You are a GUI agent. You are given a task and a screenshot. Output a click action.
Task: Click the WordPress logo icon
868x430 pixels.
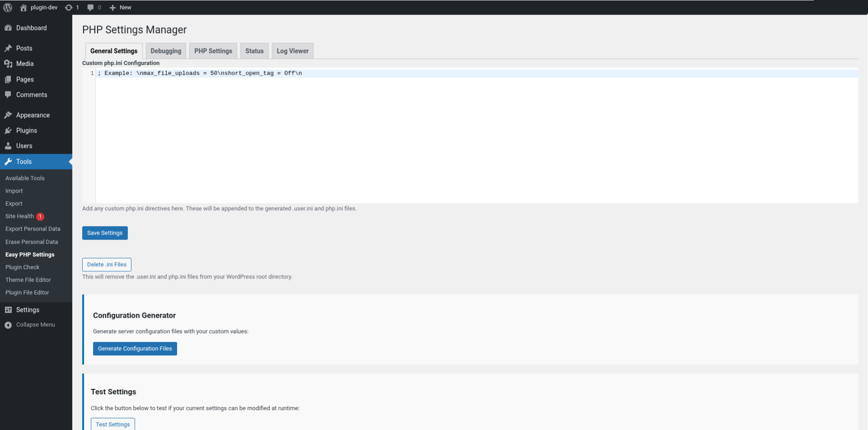(x=8, y=7)
